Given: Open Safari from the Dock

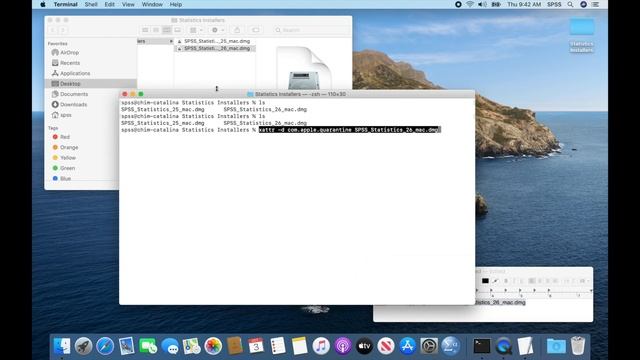Looking at the screenshot, I should pyautogui.click(x=105, y=346).
